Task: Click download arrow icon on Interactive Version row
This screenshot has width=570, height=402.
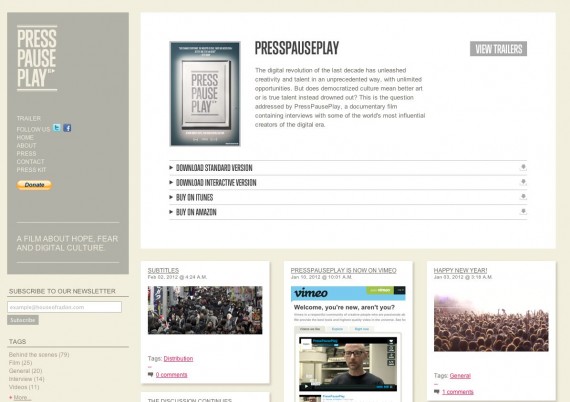Action: click(x=523, y=182)
